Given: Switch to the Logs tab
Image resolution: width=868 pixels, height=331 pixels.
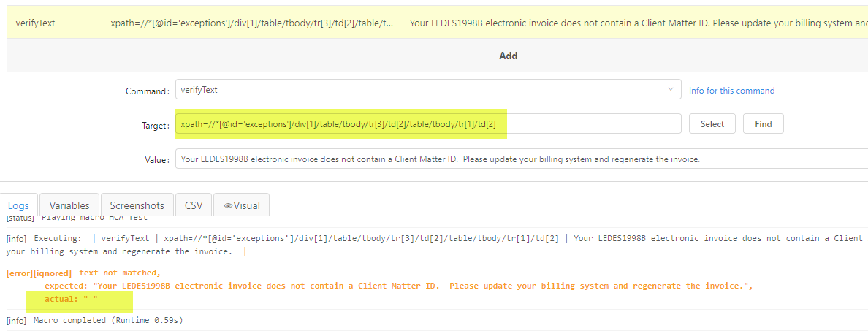Looking at the screenshot, I should (x=18, y=205).
